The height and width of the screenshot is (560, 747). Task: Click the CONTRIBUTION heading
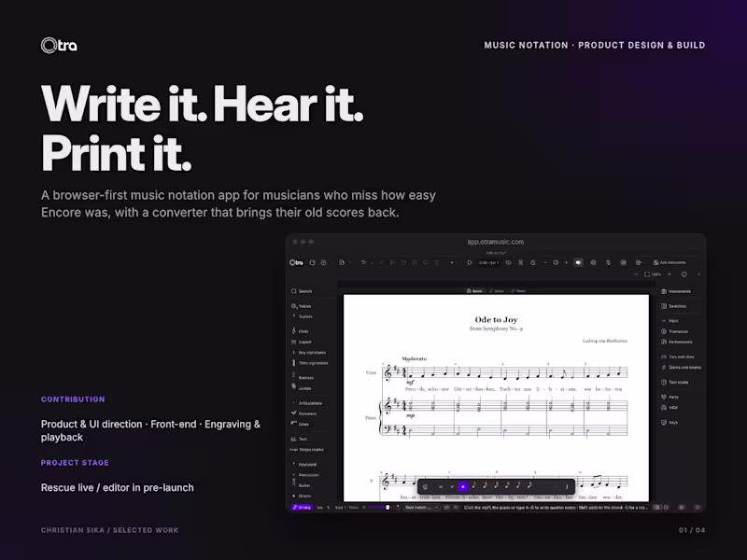(x=73, y=399)
